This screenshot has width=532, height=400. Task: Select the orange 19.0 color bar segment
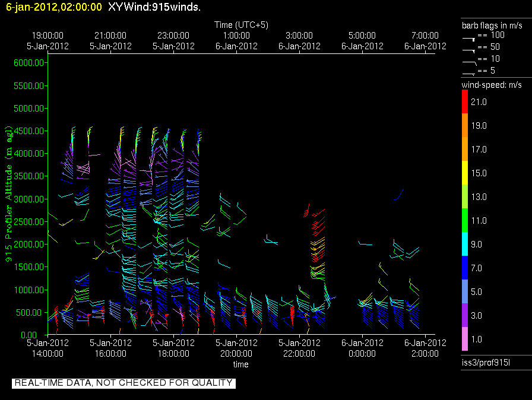[x=465, y=126]
